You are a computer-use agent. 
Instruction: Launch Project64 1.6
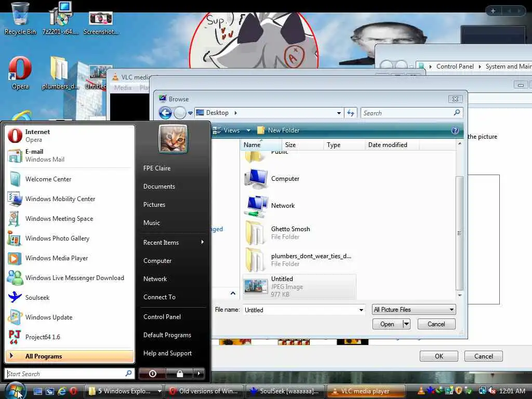click(70, 337)
